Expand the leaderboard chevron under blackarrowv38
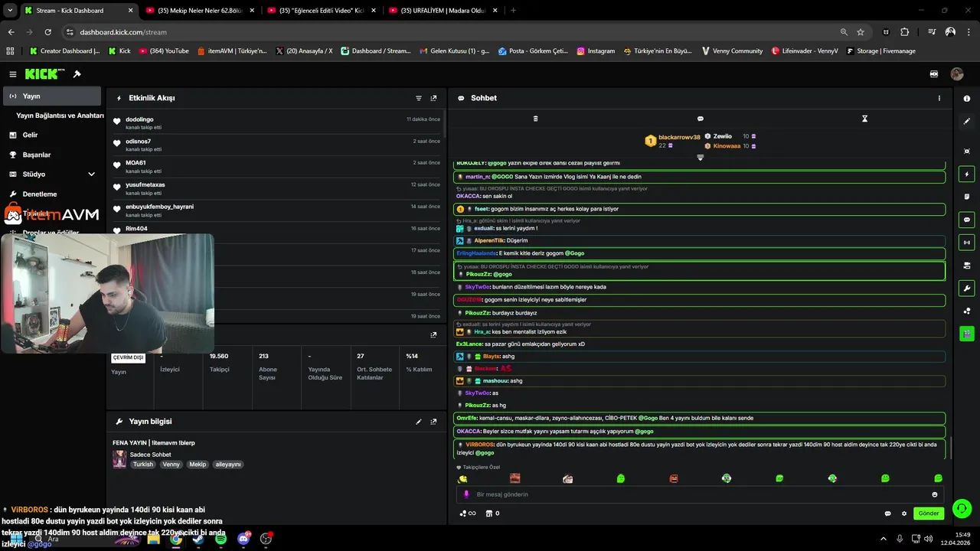 click(700, 158)
